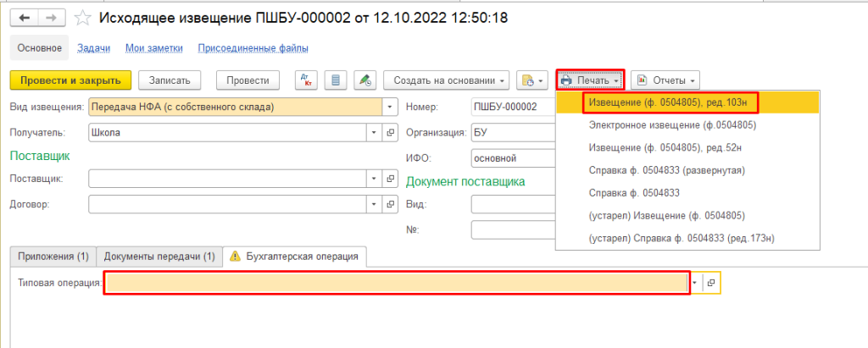
Task: Click the back navigation arrow
Action: pos(27,17)
